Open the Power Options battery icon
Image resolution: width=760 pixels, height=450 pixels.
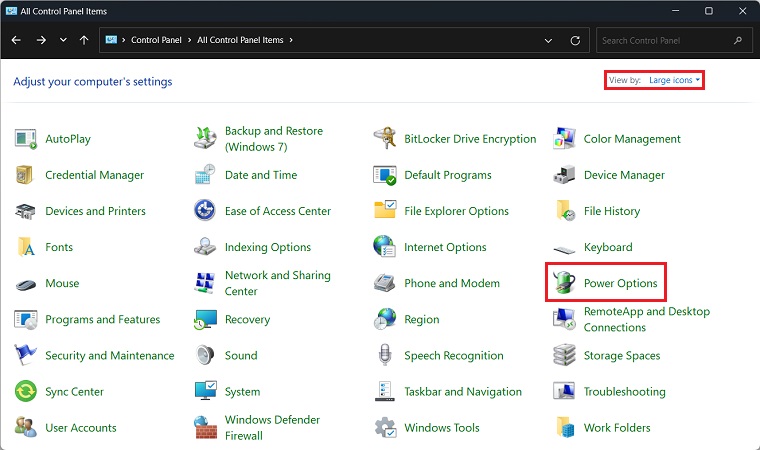click(566, 283)
